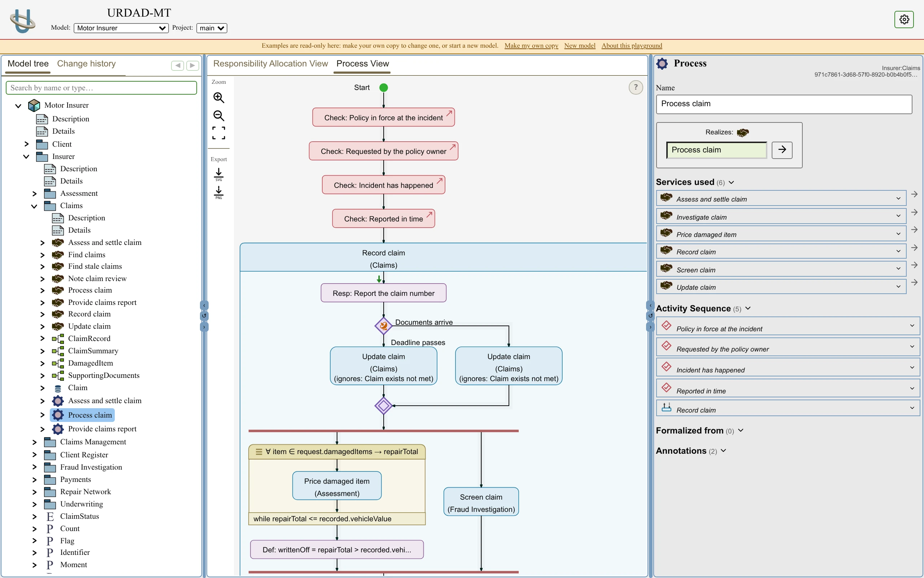Image resolution: width=924 pixels, height=578 pixels.
Task: Click realized service field Process claim
Action: pos(717,150)
